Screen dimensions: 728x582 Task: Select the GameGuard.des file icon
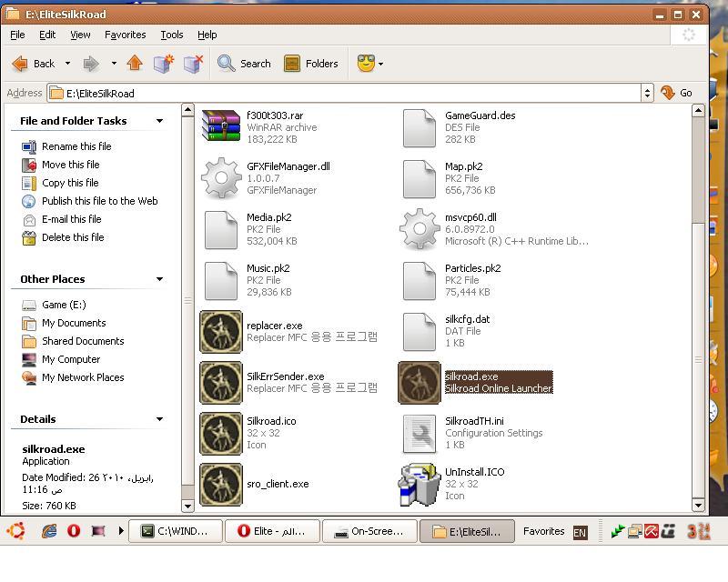coord(420,128)
